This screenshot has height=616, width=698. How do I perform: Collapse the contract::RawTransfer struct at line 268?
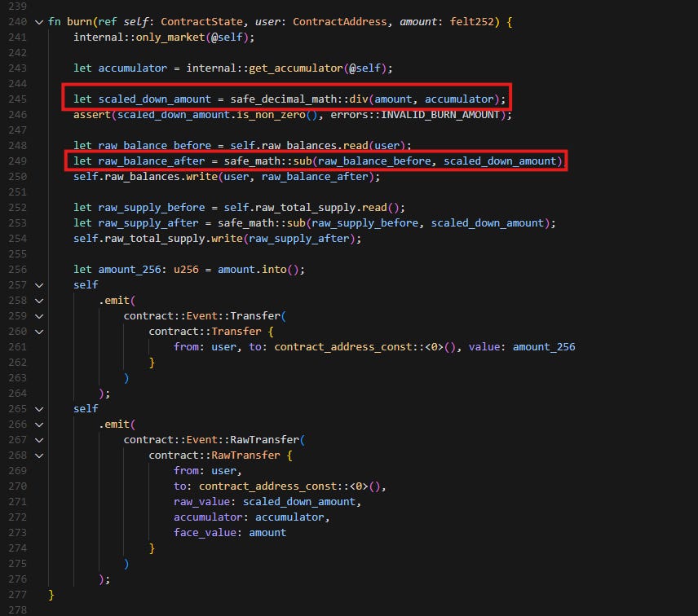point(39,455)
